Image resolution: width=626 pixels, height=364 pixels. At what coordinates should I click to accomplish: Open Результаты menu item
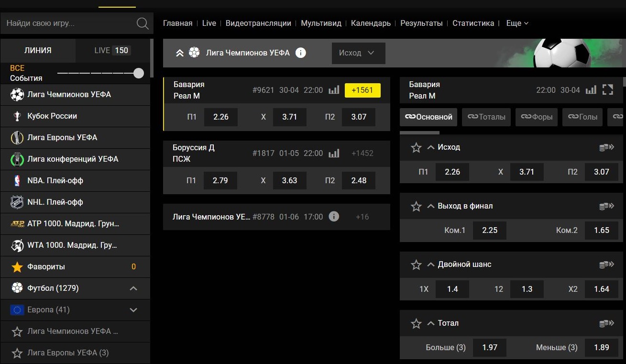pyautogui.click(x=421, y=23)
